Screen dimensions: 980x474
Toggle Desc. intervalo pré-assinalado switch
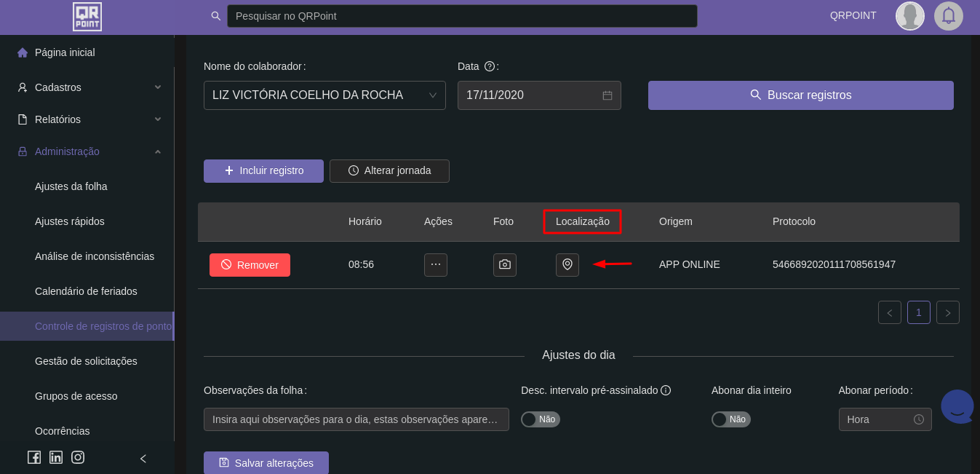pos(541,419)
